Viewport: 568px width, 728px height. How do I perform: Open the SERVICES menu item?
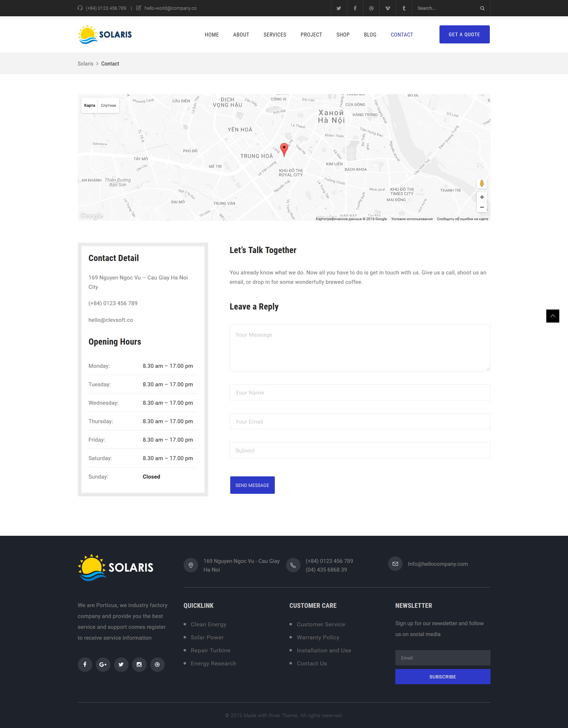coord(275,35)
